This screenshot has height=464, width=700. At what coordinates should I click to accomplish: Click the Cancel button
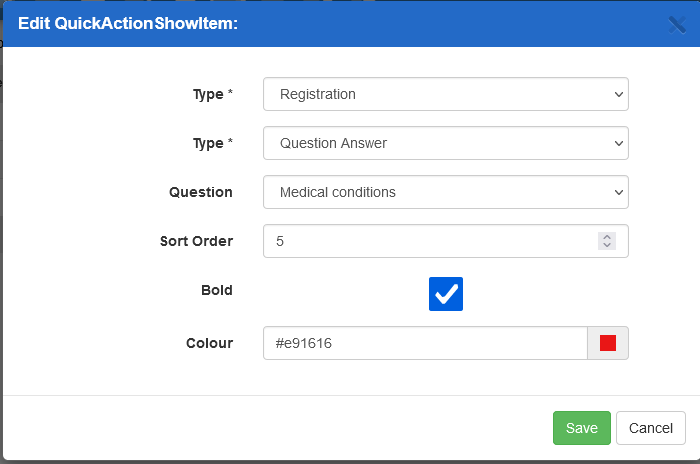click(x=651, y=428)
